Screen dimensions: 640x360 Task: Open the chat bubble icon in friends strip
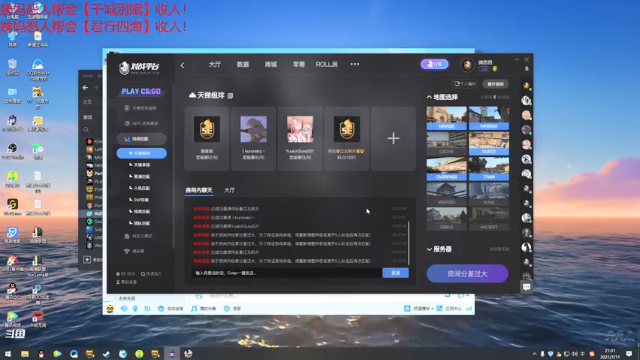click(x=527, y=287)
